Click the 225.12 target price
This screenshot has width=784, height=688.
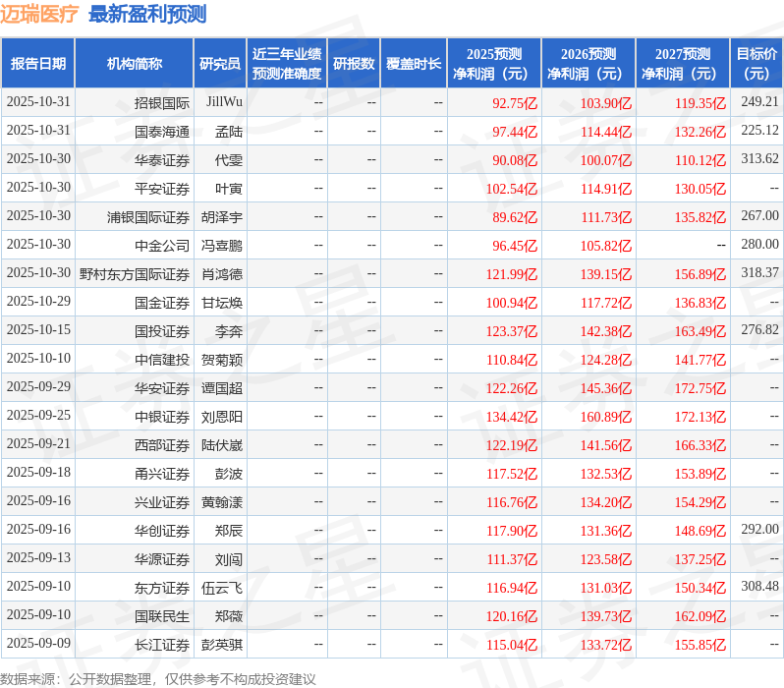click(759, 131)
